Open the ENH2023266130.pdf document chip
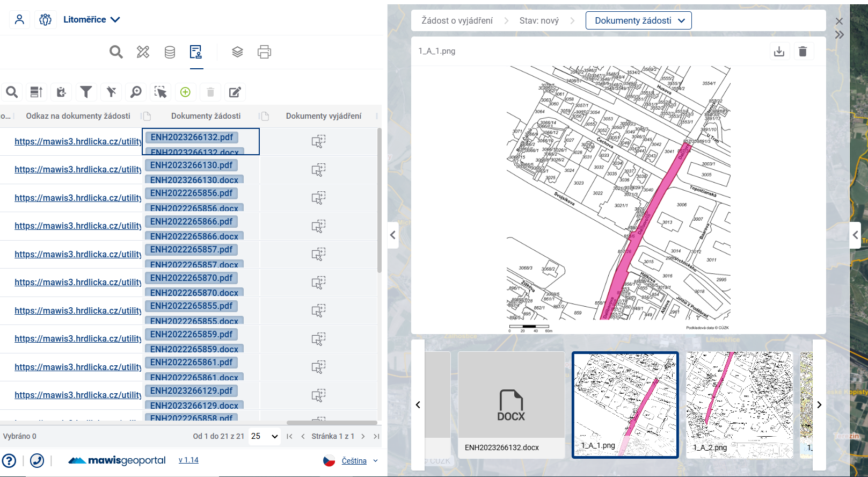The image size is (868, 477). pos(191,165)
